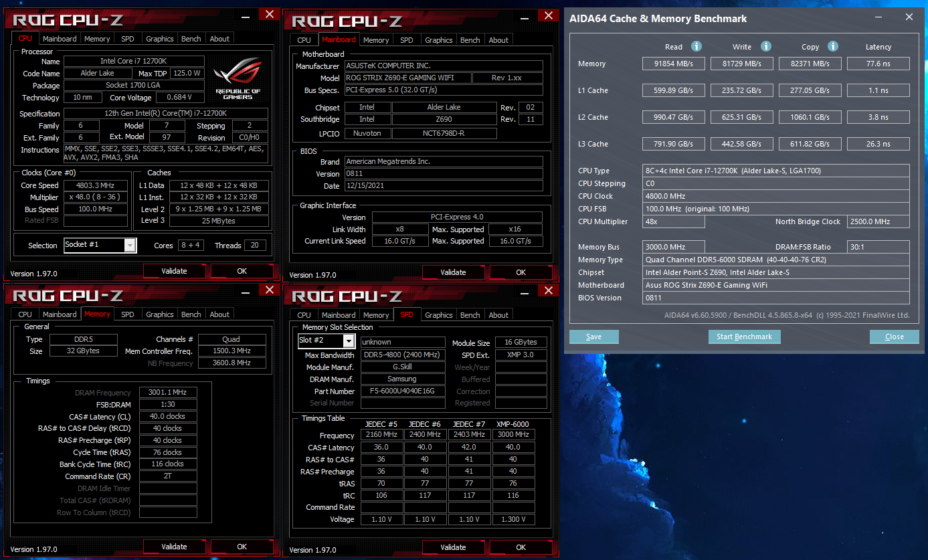Click the Core Voltage value 0.684 V

[179, 98]
